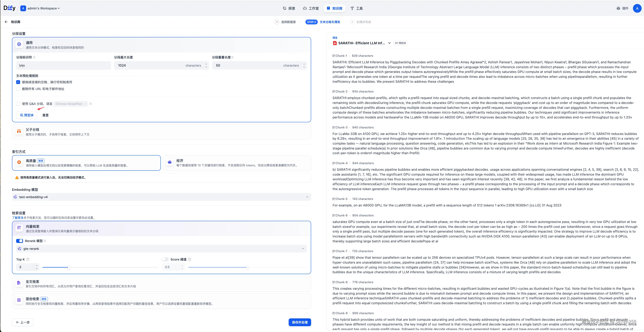Click the 经济 index piggy-bank icon
This screenshot has width=644, height=332.
[170, 162]
